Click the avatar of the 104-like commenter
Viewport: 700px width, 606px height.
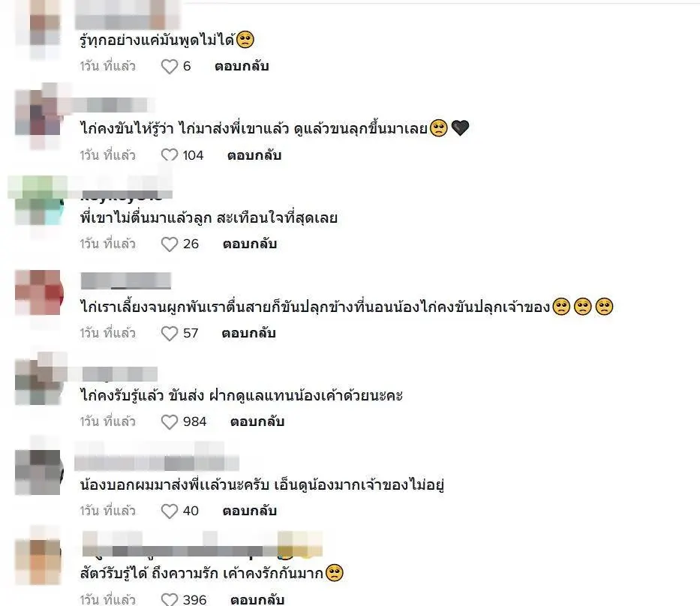coord(39,113)
